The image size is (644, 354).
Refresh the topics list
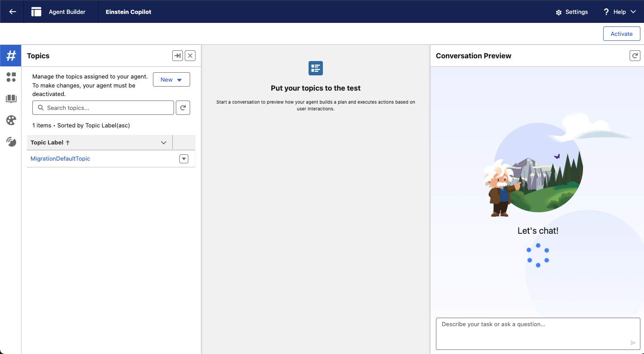pos(183,108)
